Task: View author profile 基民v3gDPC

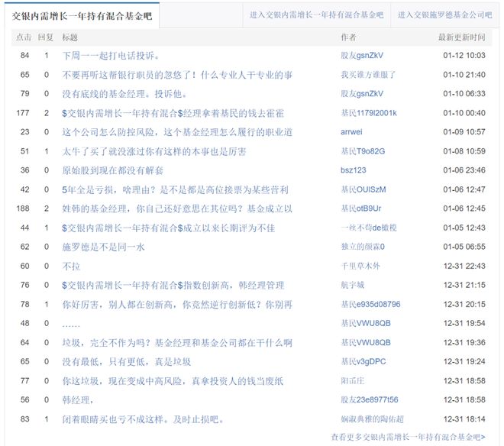Action: (x=363, y=361)
